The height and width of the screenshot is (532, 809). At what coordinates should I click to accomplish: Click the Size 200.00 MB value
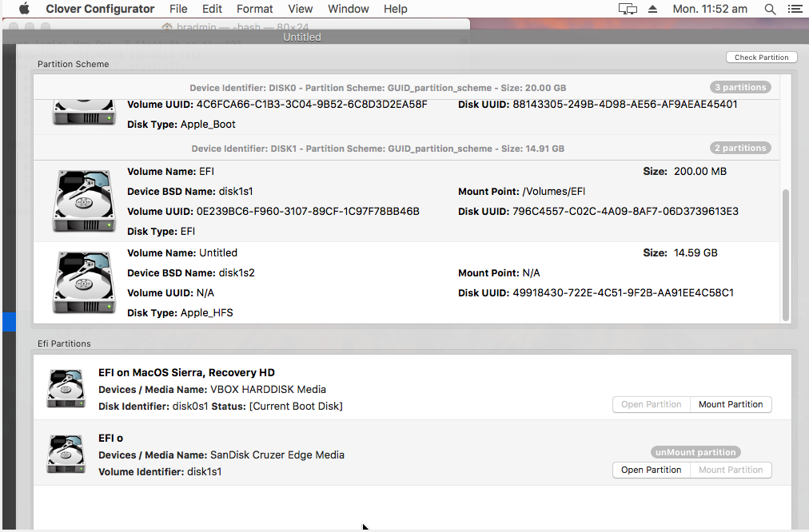tap(699, 171)
